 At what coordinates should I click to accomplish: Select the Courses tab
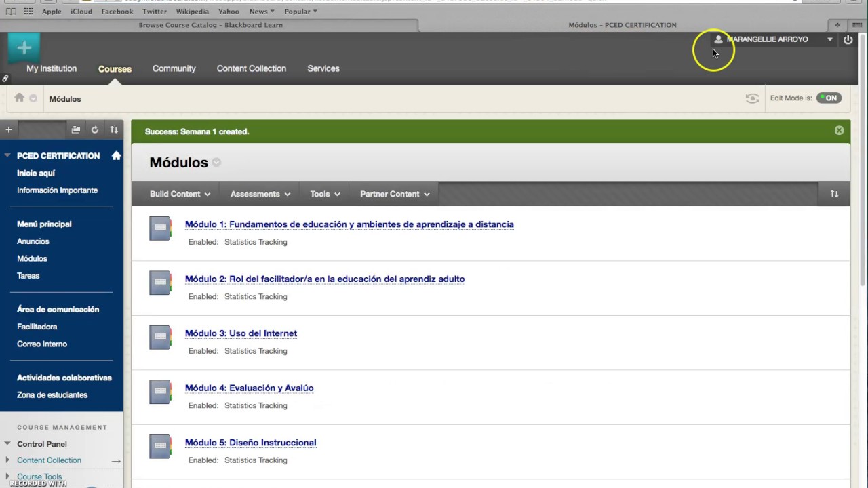115,68
